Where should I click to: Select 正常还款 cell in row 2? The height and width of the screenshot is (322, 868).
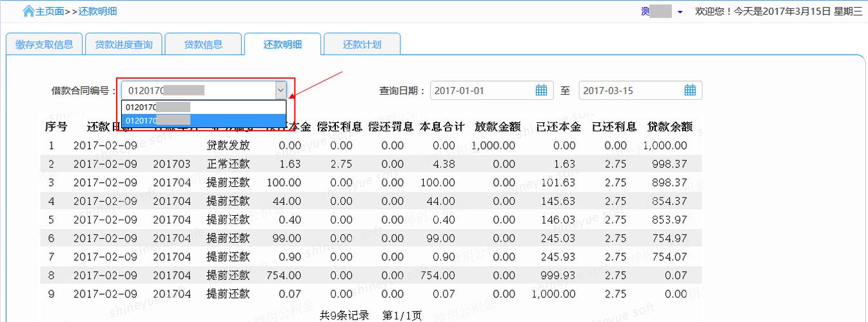click(228, 164)
